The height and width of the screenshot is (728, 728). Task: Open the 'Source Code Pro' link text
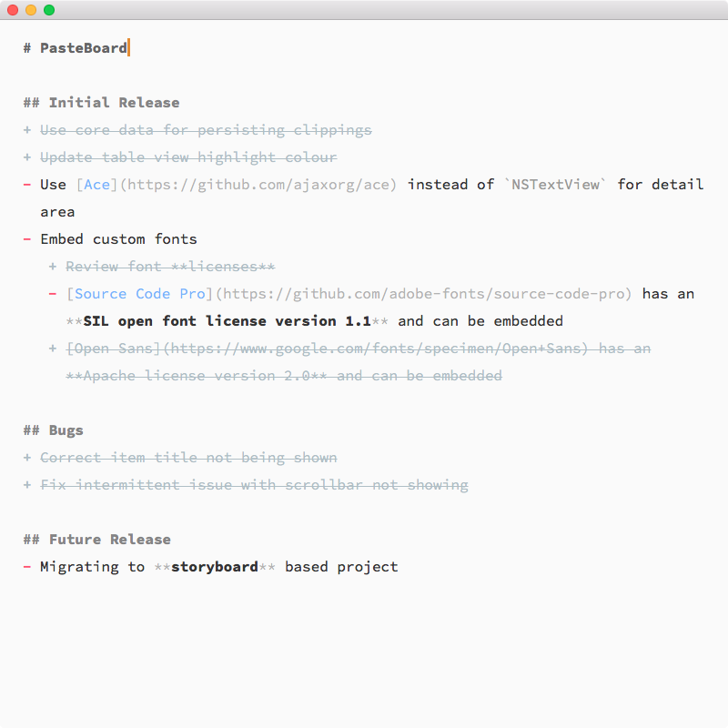140,294
